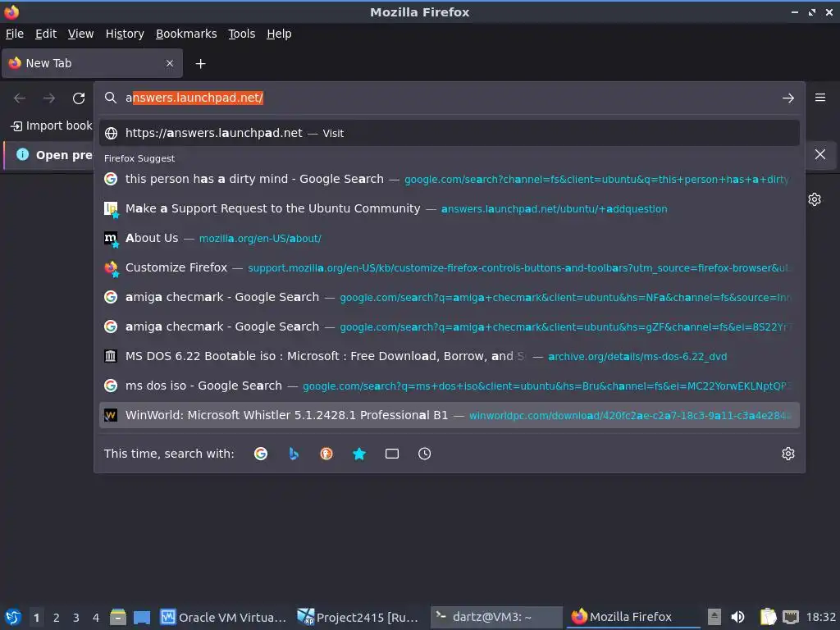Open Make a Support Request to Ubuntu Community
Image resolution: width=840 pixels, height=630 pixels.
(449, 208)
